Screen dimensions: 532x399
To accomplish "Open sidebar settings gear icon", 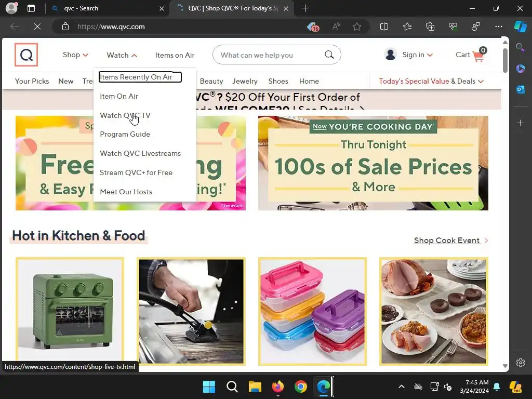I will 521,362.
